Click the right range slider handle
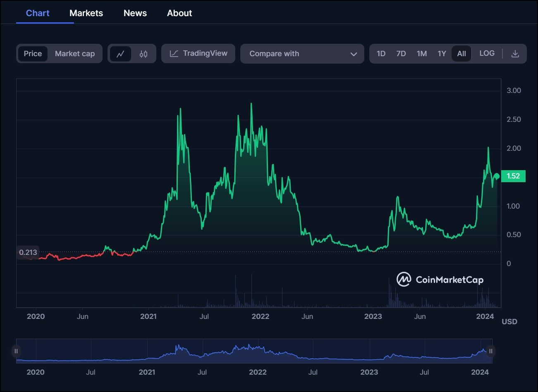Screen dimensions: 538x392 490,351
